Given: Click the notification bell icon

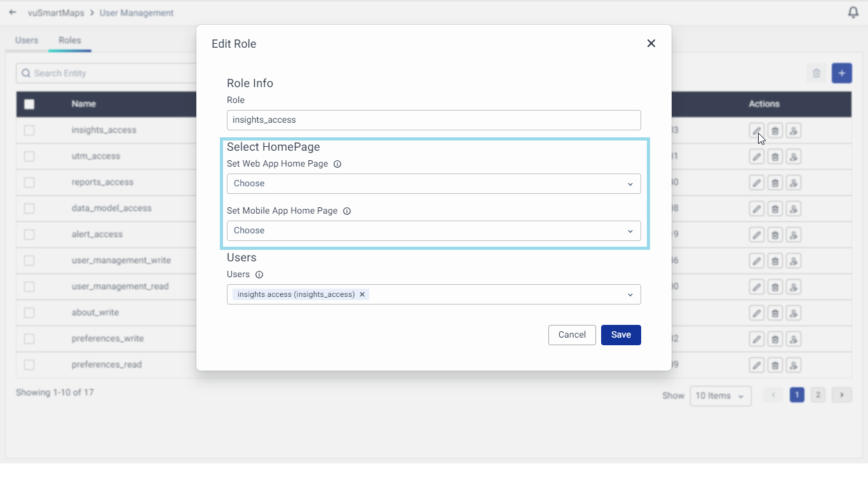Looking at the screenshot, I should (x=853, y=13).
